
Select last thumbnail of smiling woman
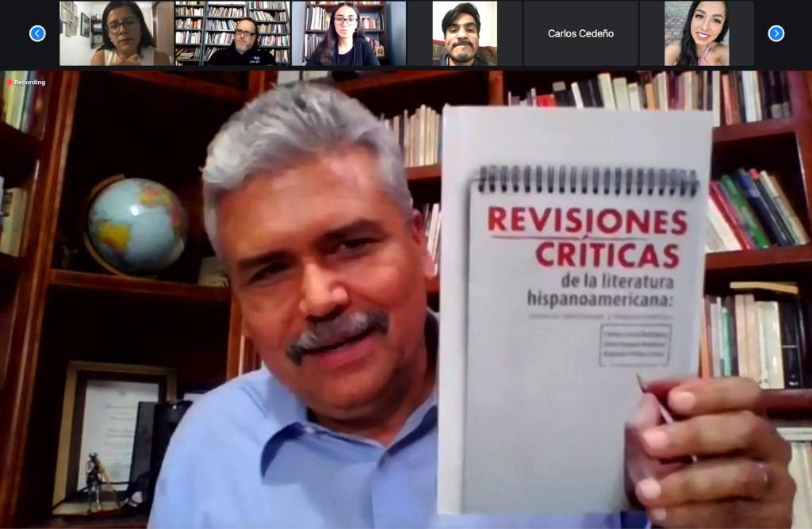tap(696, 33)
